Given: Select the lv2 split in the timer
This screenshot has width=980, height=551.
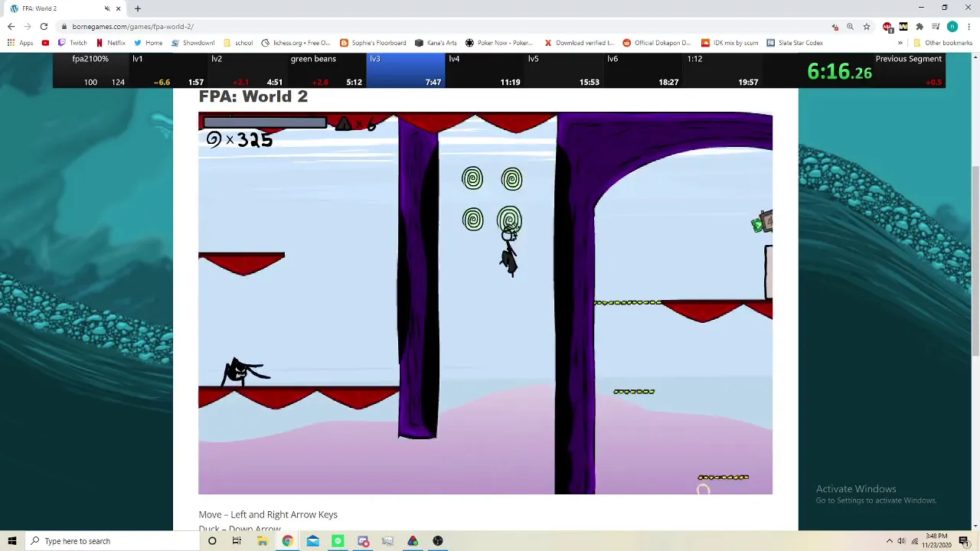Looking at the screenshot, I should (247, 70).
